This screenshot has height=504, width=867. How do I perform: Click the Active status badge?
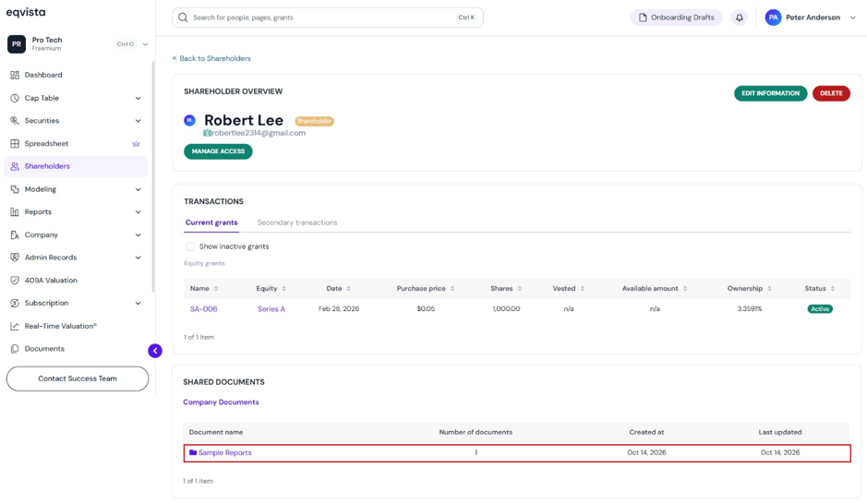[x=820, y=309]
